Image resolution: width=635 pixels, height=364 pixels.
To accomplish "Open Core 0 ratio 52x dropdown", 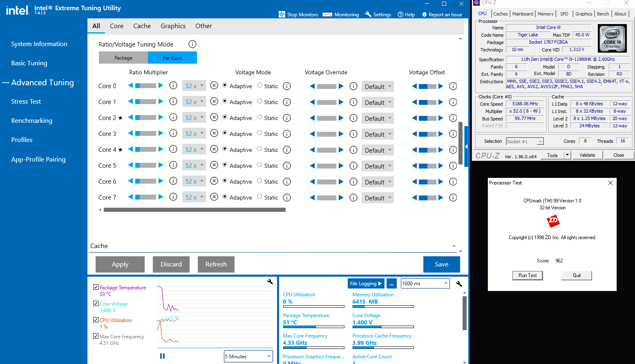I will pyautogui.click(x=194, y=86).
